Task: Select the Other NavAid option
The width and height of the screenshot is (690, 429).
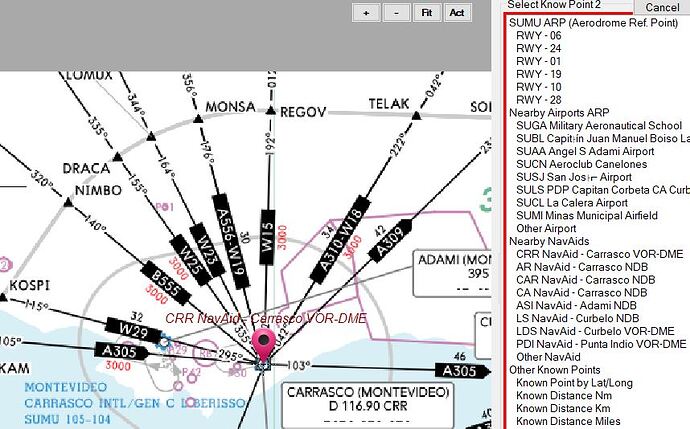Action: pos(548,357)
